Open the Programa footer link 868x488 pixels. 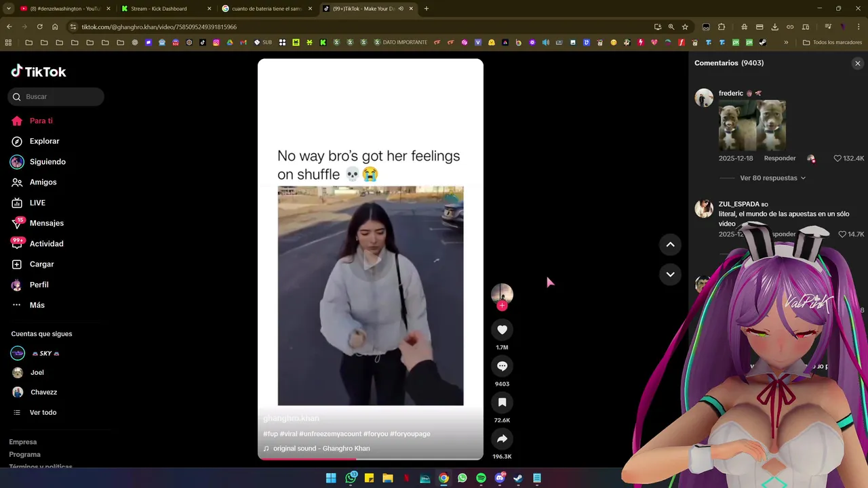(x=25, y=454)
